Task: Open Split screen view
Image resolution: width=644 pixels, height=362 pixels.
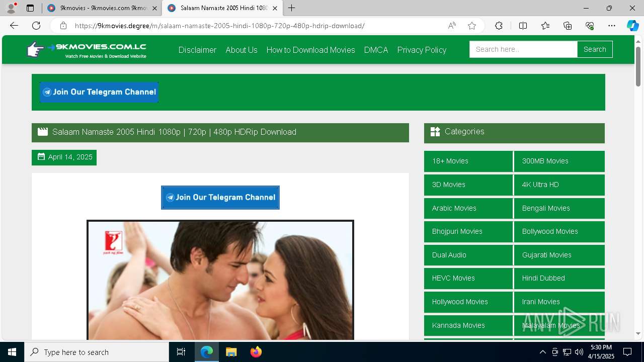Action: pos(523,26)
